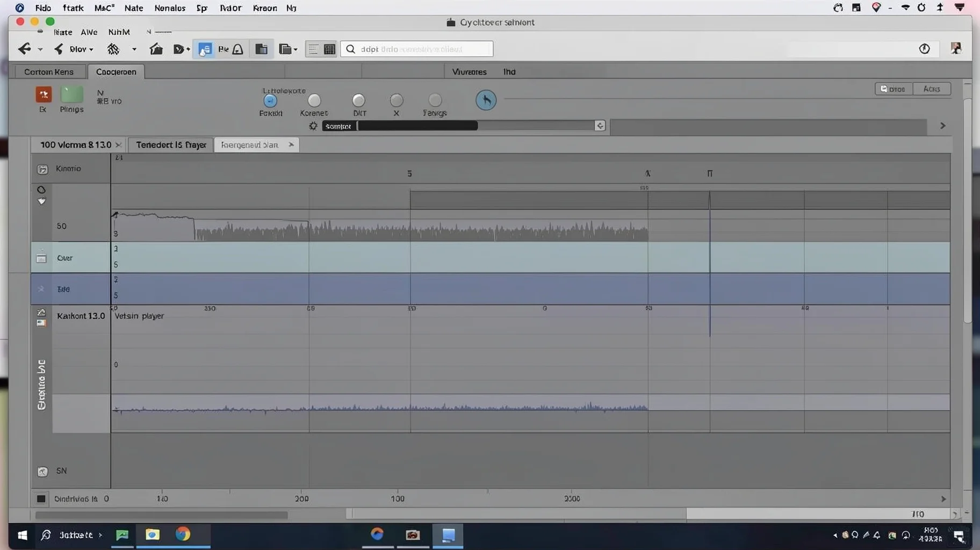Click the small flag icon under the chart icon
The width and height of the screenshot is (980, 550).
click(x=41, y=323)
